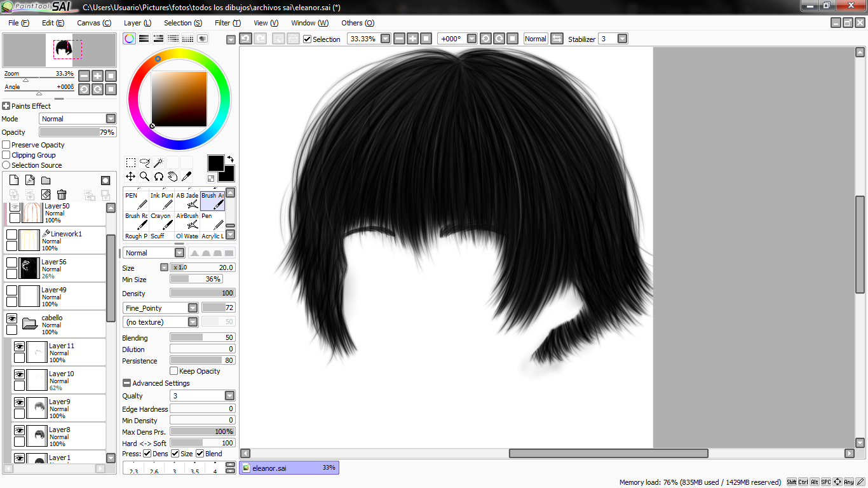Hide Layer11 using its eye icon
Image resolution: width=868 pixels, height=488 pixels.
pos(19,346)
